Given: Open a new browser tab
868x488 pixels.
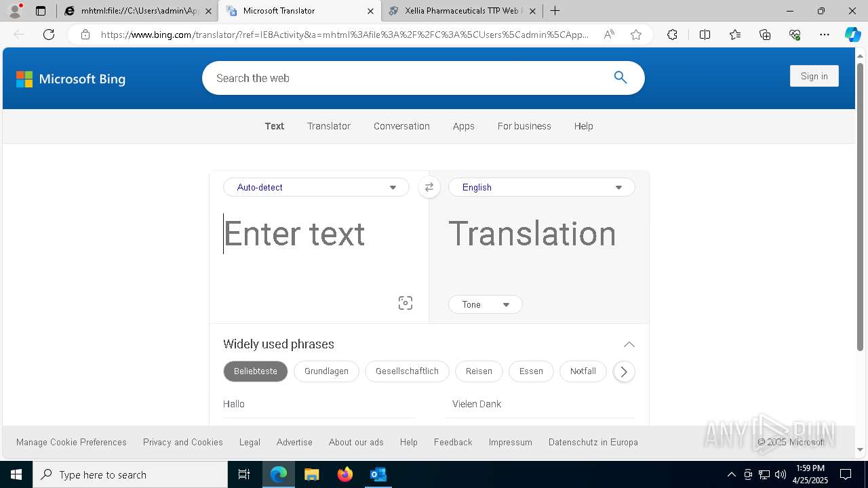Looking at the screenshot, I should pyautogui.click(x=555, y=11).
